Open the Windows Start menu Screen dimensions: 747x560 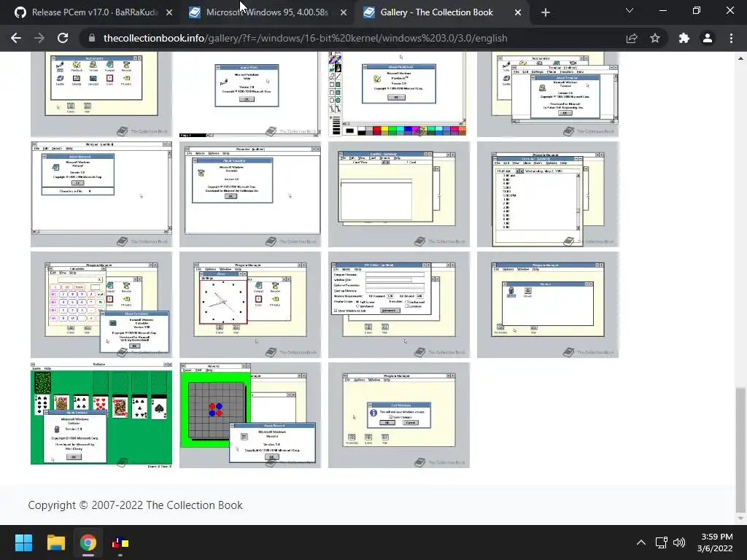pyautogui.click(x=23, y=542)
